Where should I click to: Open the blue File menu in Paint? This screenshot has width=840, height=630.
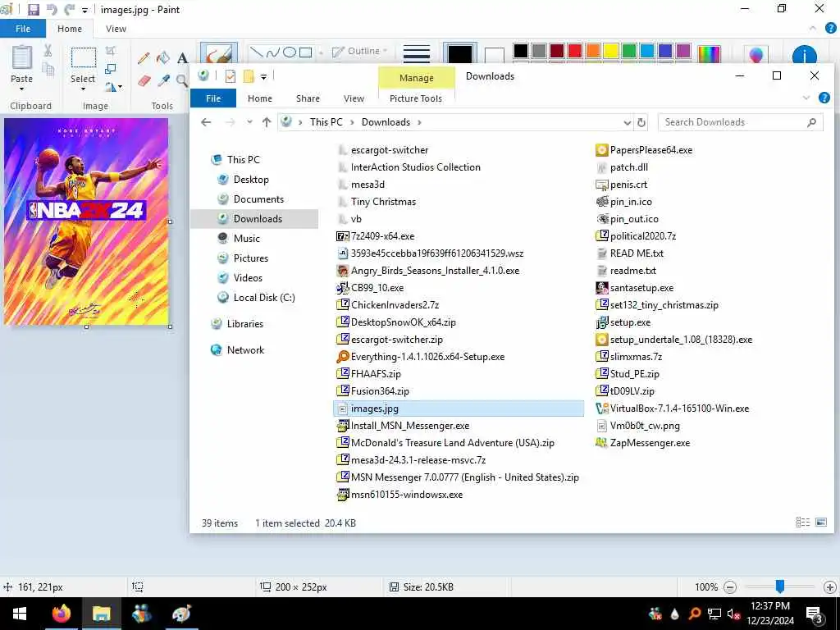[23, 29]
